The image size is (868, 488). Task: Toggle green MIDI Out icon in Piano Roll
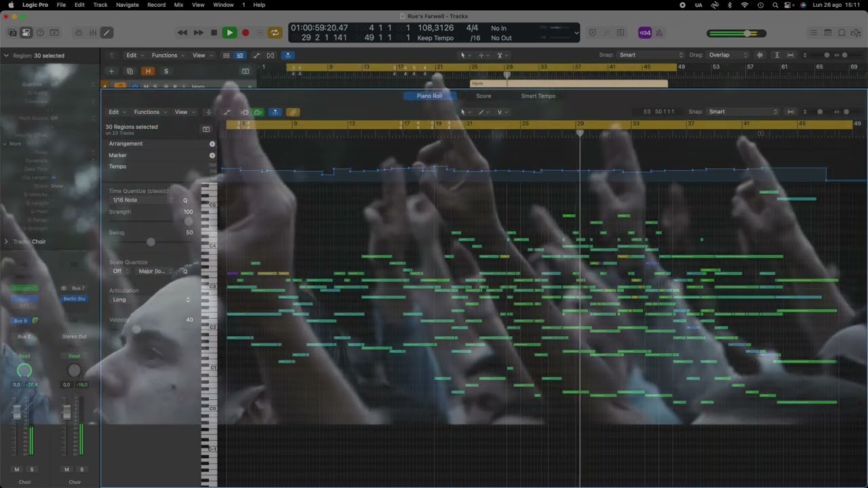tap(258, 112)
